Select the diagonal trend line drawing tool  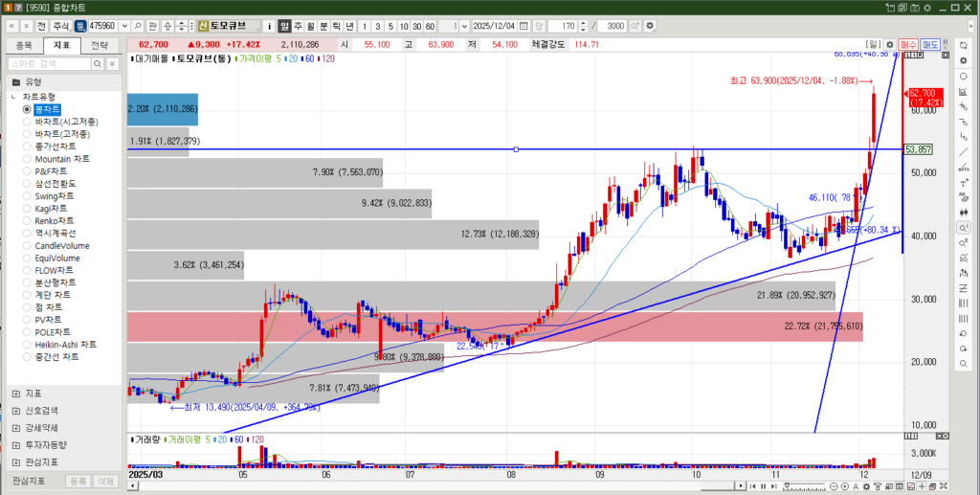pyautogui.click(x=963, y=151)
